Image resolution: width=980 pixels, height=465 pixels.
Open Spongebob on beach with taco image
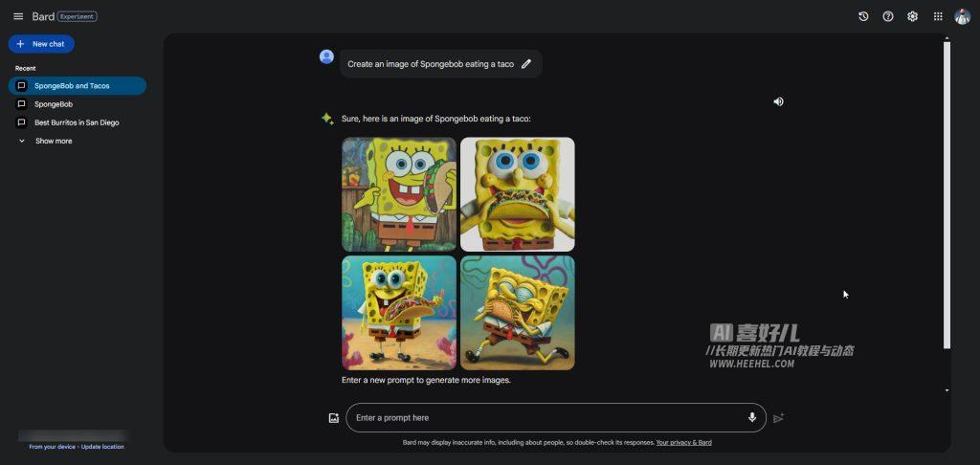(x=399, y=313)
